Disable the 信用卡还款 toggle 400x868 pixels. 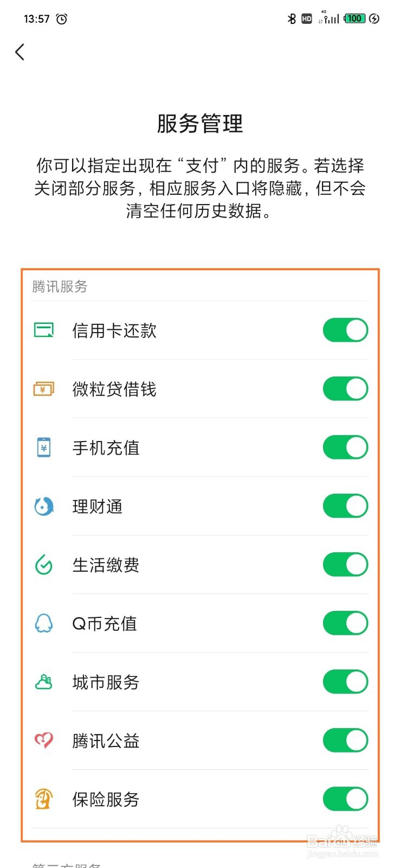click(x=345, y=330)
